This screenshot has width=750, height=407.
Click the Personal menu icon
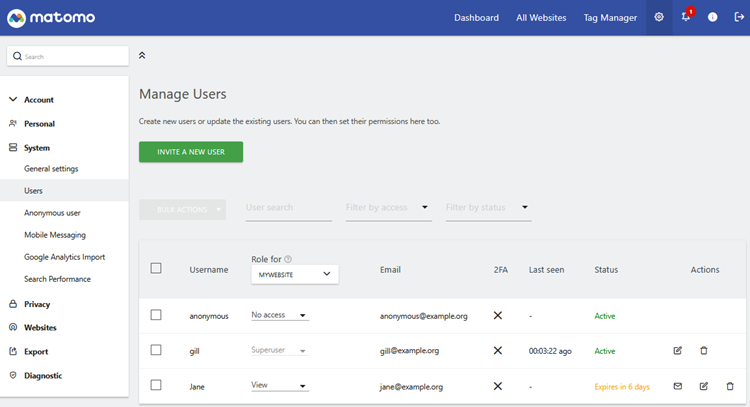pyautogui.click(x=13, y=123)
